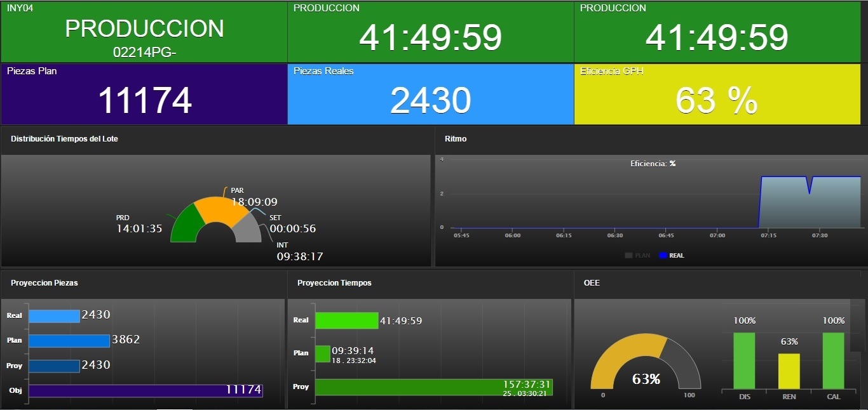Toggle the PLAN series in Ritmo legend
Viewport: 868px width, 410px height.
point(638,255)
